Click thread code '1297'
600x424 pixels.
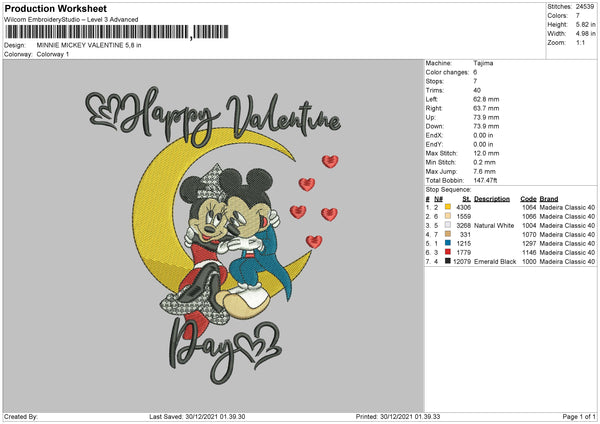(x=529, y=243)
